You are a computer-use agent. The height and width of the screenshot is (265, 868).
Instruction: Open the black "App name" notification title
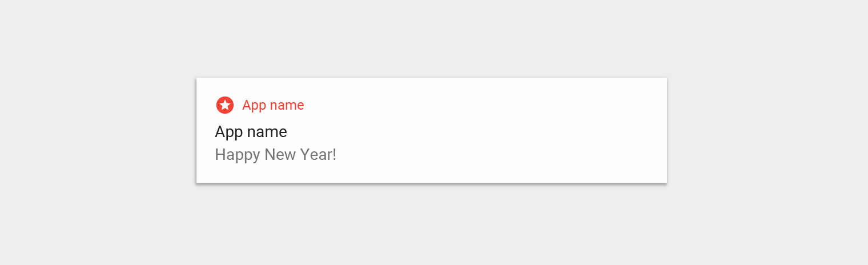[251, 132]
